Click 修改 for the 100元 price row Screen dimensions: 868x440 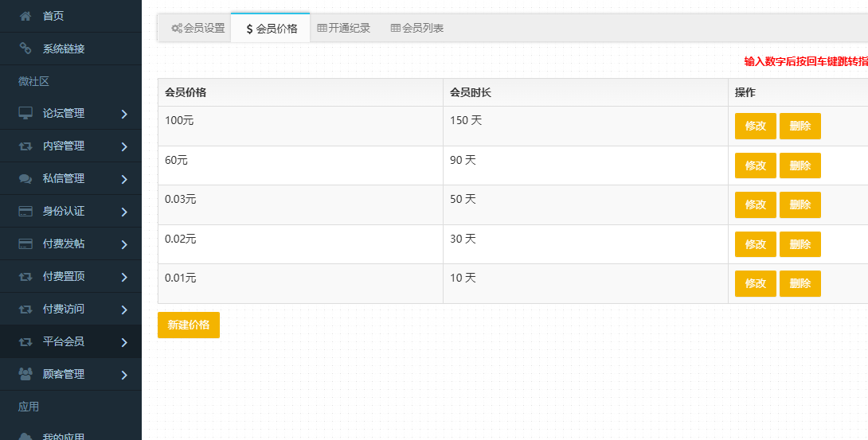755,126
